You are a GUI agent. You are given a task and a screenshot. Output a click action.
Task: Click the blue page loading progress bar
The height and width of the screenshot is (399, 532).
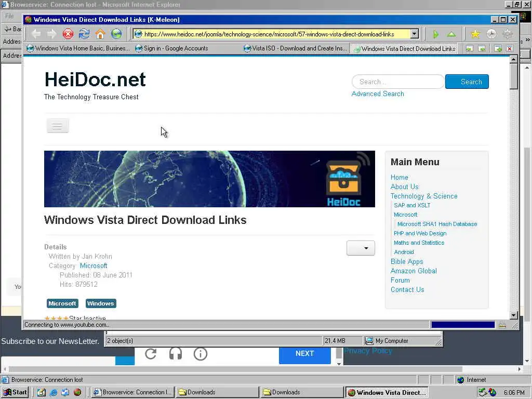point(463,325)
